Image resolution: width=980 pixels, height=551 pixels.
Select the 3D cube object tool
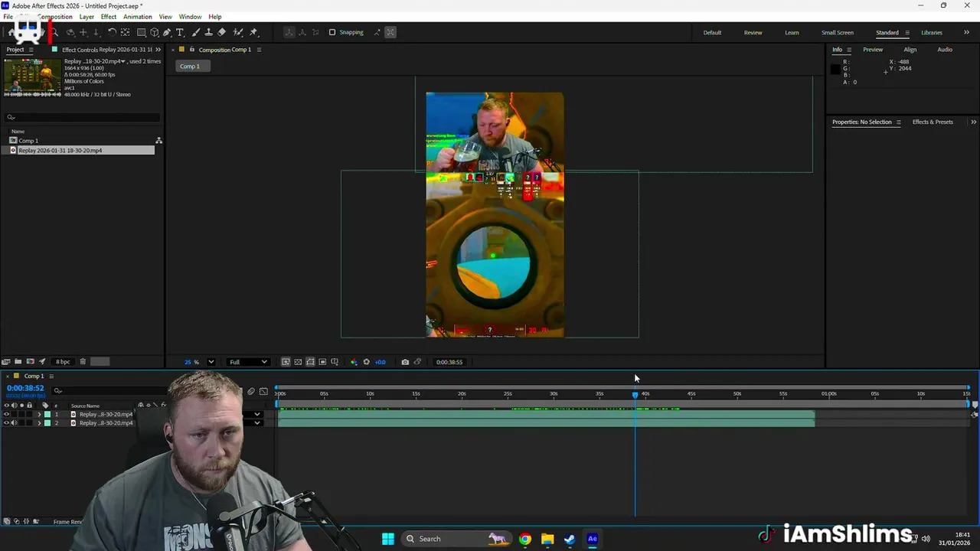tap(154, 32)
